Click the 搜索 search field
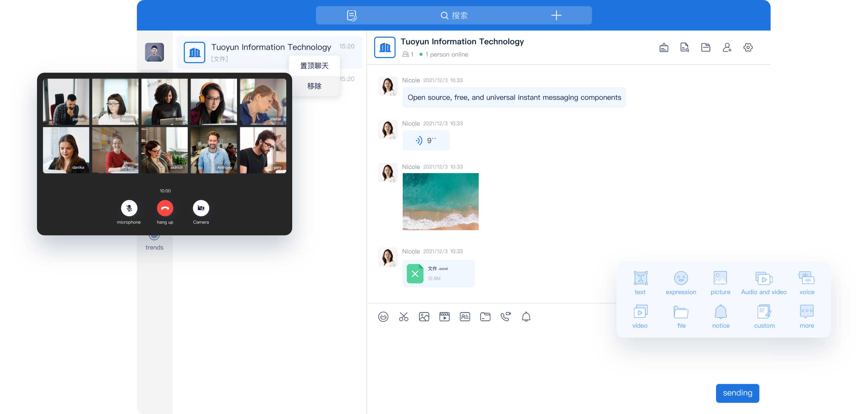The image size is (868, 414). point(454,15)
